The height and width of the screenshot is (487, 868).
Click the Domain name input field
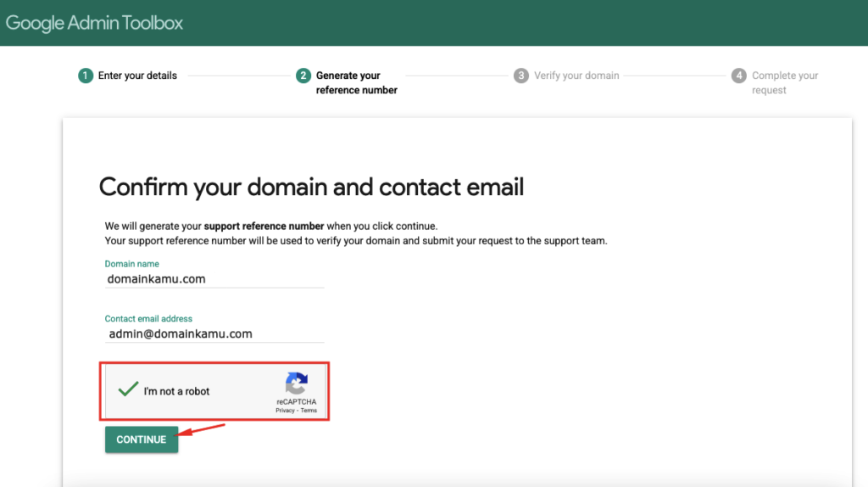click(x=214, y=278)
